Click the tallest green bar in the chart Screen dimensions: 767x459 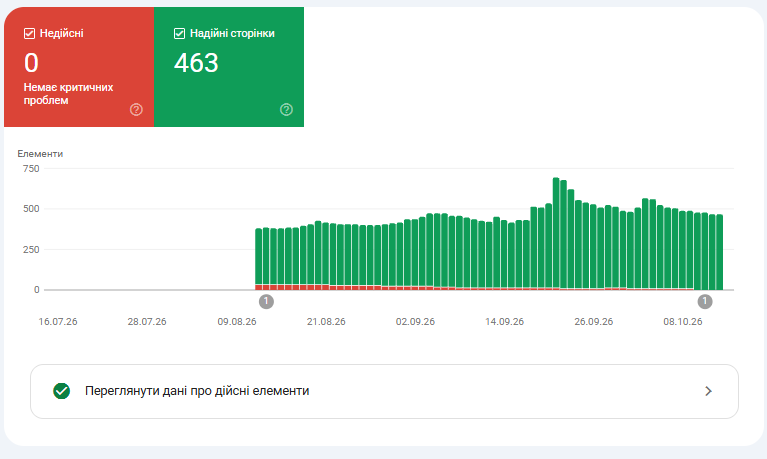coord(556,233)
